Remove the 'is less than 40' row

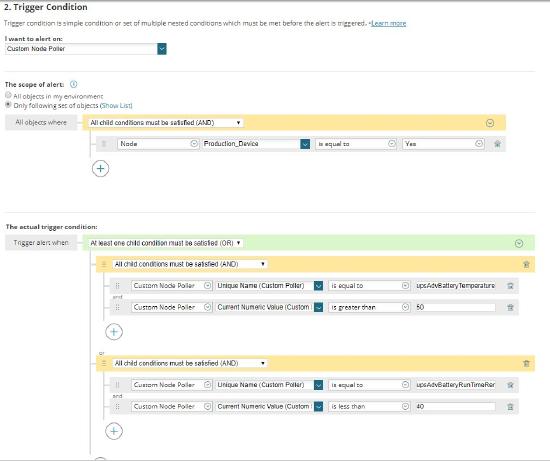[x=510, y=407]
